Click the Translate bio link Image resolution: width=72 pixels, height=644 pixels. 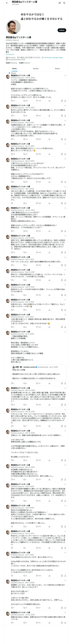coord(10,54)
